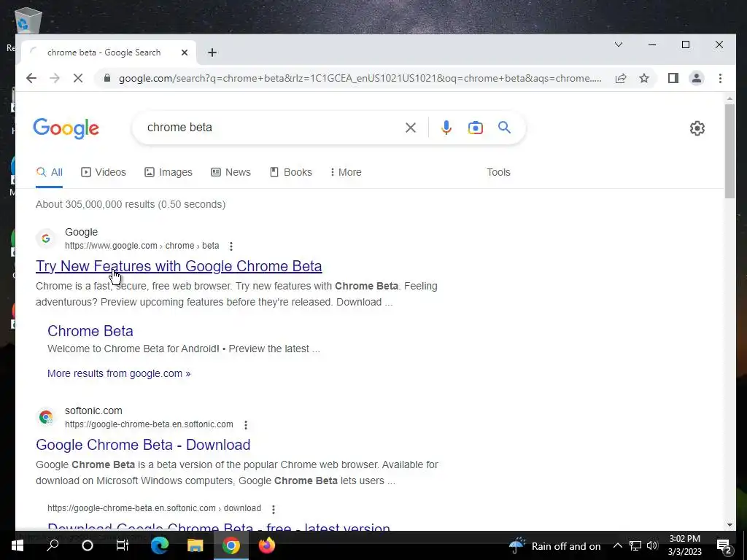Image resolution: width=747 pixels, height=560 pixels.
Task: Open options for the softonic download sub-result
Action: [x=274, y=510]
